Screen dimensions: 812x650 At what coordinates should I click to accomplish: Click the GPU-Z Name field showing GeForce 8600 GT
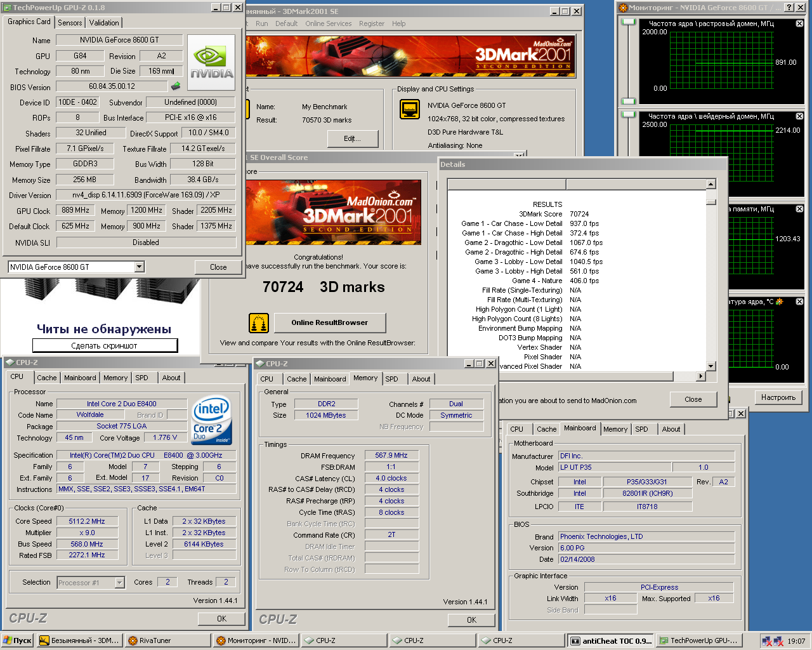point(119,40)
